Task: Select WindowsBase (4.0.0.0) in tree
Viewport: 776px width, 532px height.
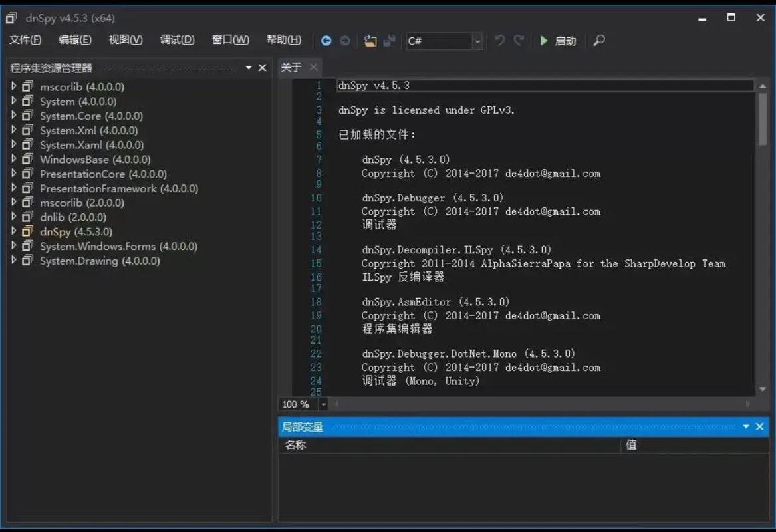Action: [95, 160]
